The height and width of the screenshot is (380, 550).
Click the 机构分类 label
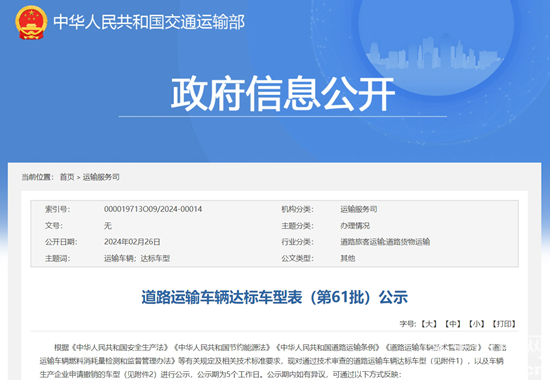coord(297,209)
